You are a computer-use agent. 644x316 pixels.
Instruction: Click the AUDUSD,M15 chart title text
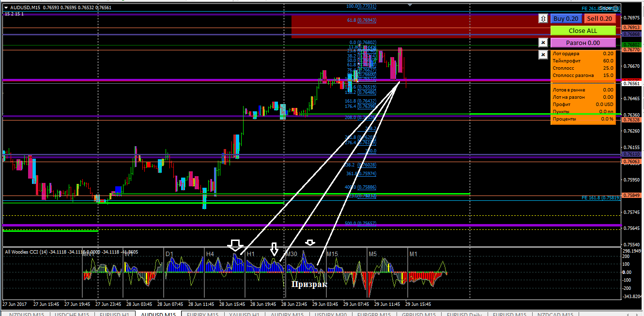click(x=25, y=8)
